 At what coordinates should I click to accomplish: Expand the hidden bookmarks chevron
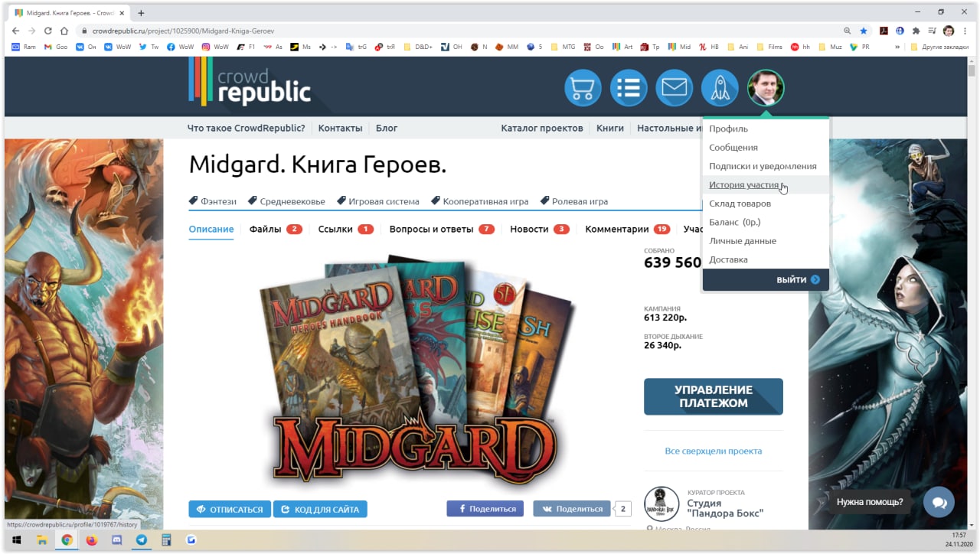897,47
